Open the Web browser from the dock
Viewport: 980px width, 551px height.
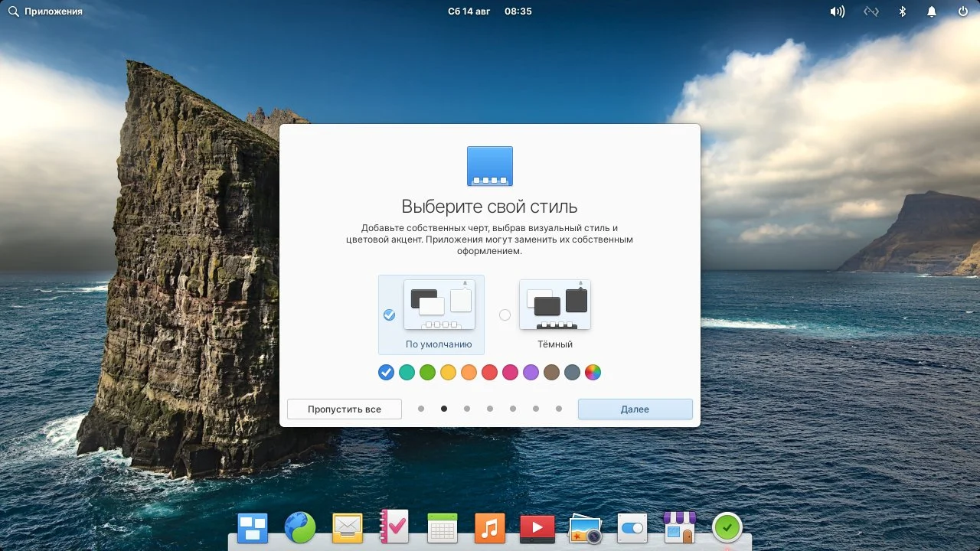[299, 527]
